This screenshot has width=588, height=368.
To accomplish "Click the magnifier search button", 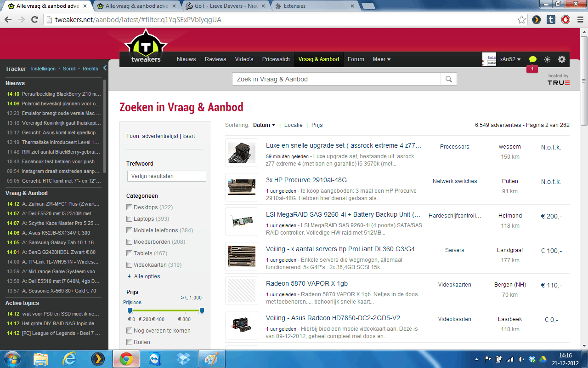I will pos(449,79).
